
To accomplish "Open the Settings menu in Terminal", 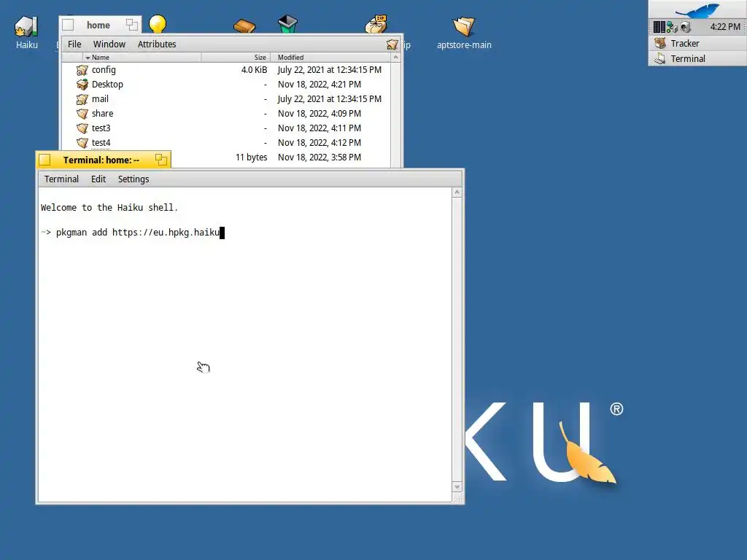I will [x=133, y=179].
